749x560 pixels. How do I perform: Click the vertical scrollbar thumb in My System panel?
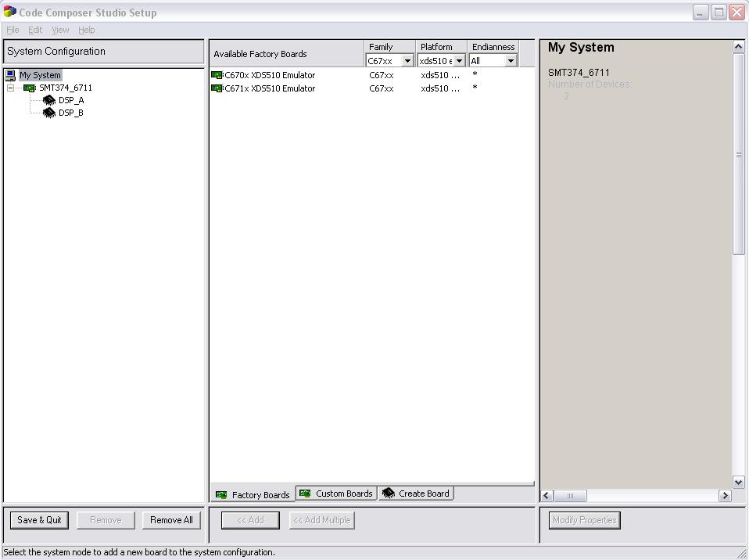[738, 154]
